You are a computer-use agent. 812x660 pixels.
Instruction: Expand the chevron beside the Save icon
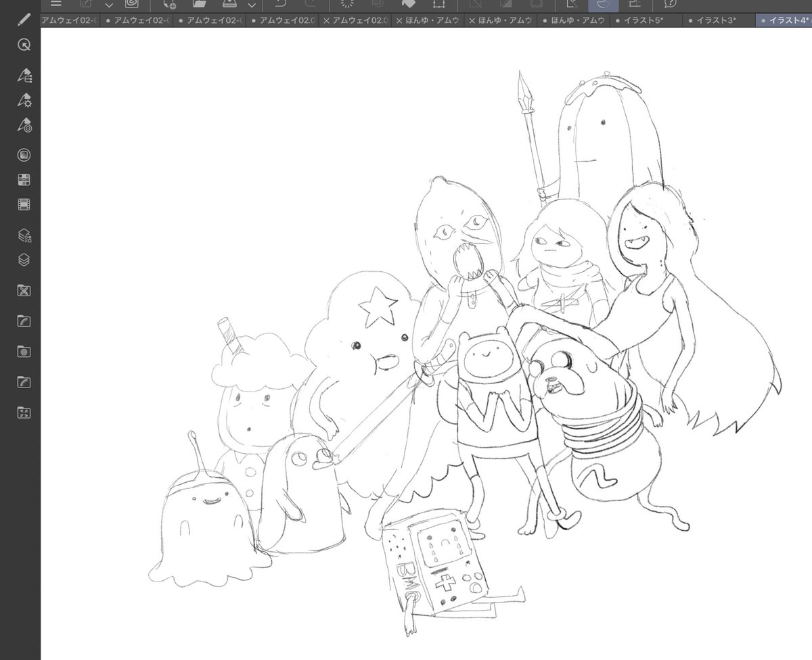pyautogui.click(x=251, y=5)
